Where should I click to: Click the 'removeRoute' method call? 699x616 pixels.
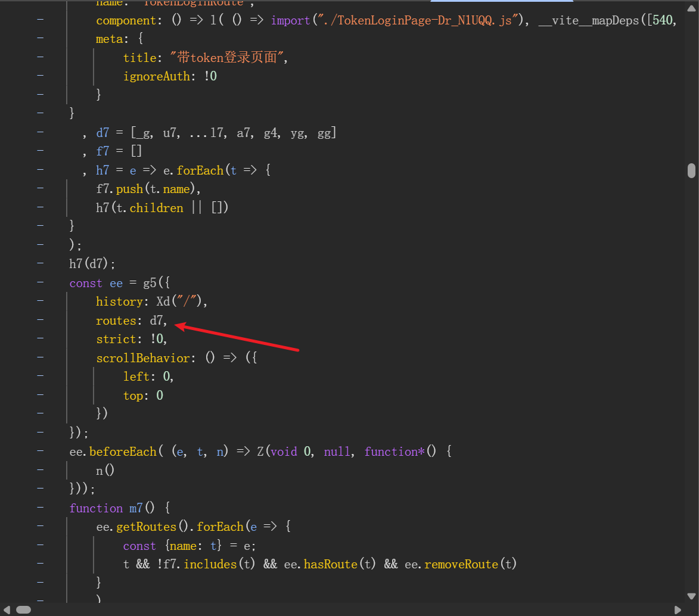tap(459, 564)
